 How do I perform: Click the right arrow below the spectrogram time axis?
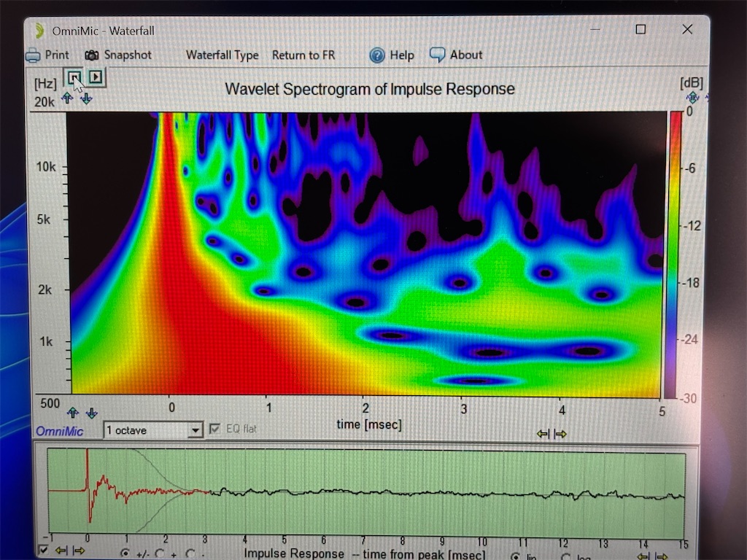[560, 434]
